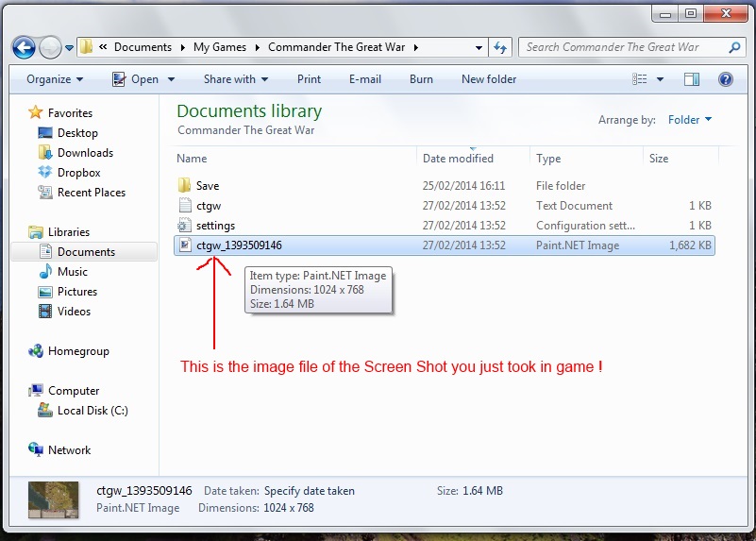
Task: Select Favorites in the navigation pane
Action: pyautogui.click(x=70, y=113)
